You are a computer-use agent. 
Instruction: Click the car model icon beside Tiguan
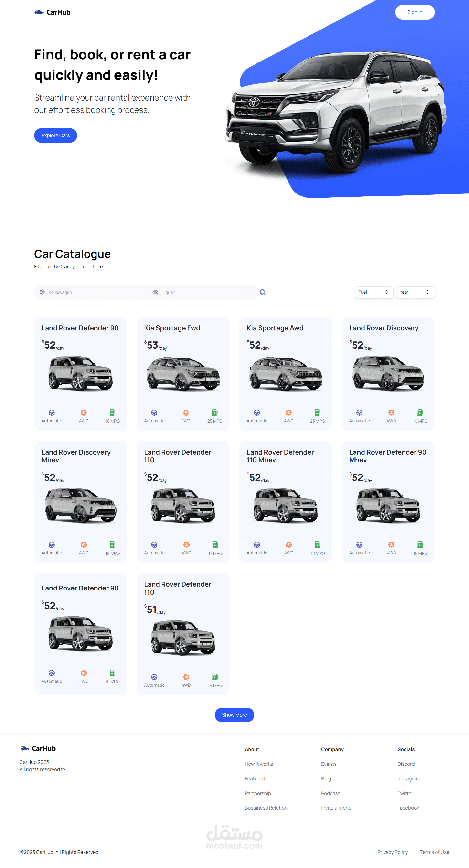pyautogui.click(x=155, y=292)
